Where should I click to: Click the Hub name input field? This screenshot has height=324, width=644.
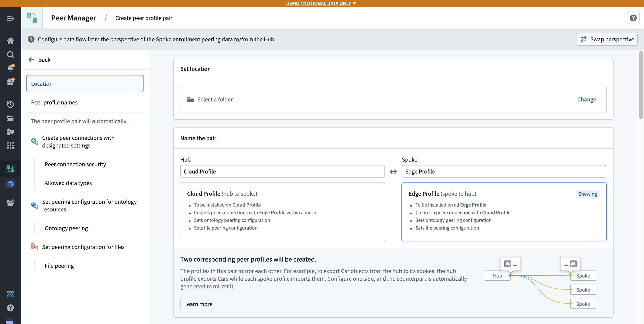click(x=283, y=172)
